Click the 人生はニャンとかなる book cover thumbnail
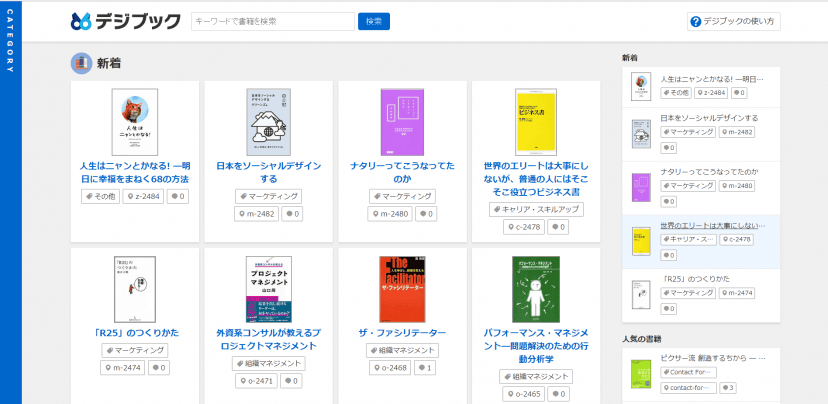This screenshot has height=404, width=828. (134, 122)
